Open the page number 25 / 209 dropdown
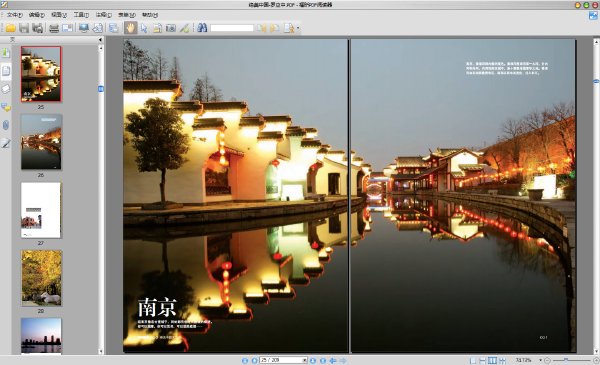This screenshot has height=365, width=600. pyautogui.click(x=305, y=360)
